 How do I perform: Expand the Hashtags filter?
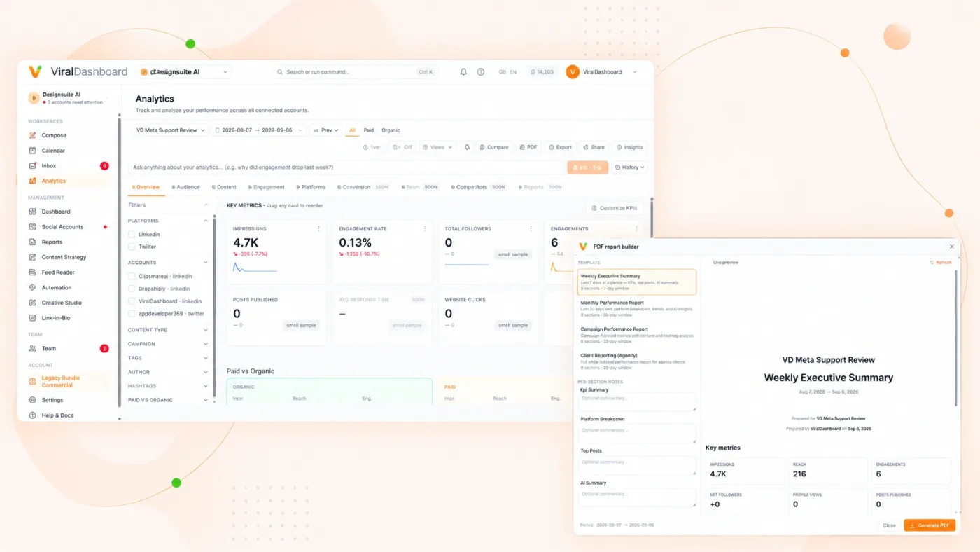(168, 386)
